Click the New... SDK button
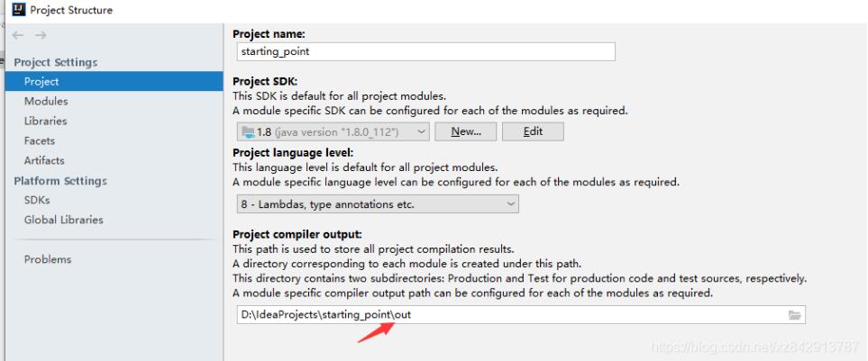The height and width of the screenshot is (361, 868). point(466,132)
